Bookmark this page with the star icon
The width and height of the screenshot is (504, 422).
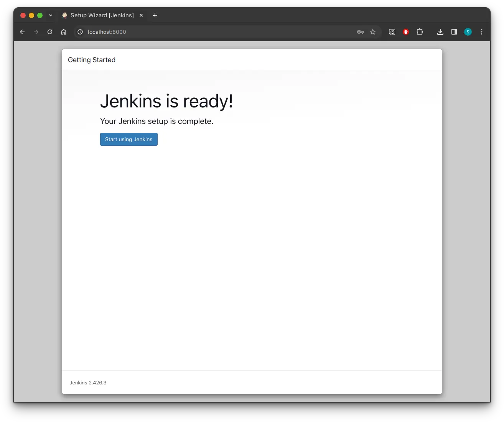coord(373,32)
